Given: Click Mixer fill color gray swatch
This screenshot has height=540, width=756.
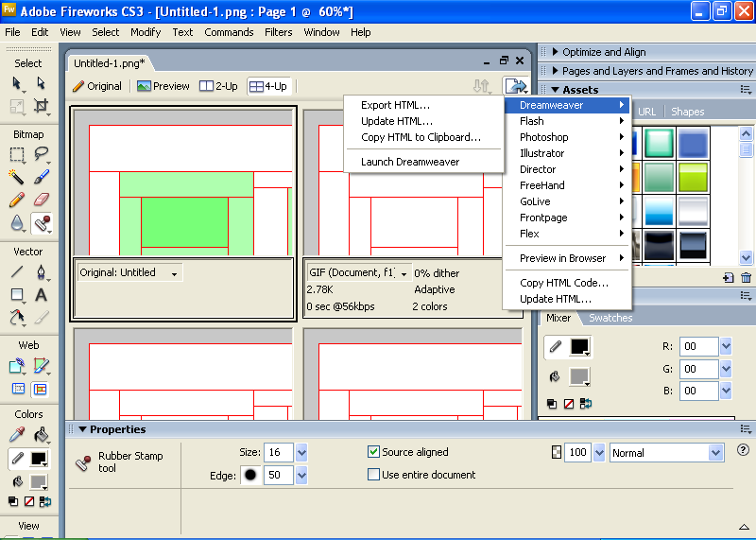Looking at the screenshot, I should [x=579, y=376].
